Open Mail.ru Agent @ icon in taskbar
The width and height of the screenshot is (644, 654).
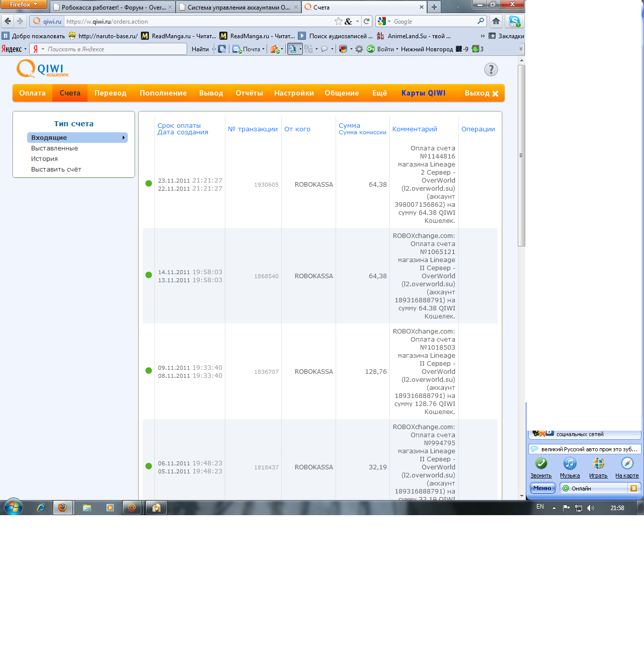pyautogui.click(x=132, y=508)
